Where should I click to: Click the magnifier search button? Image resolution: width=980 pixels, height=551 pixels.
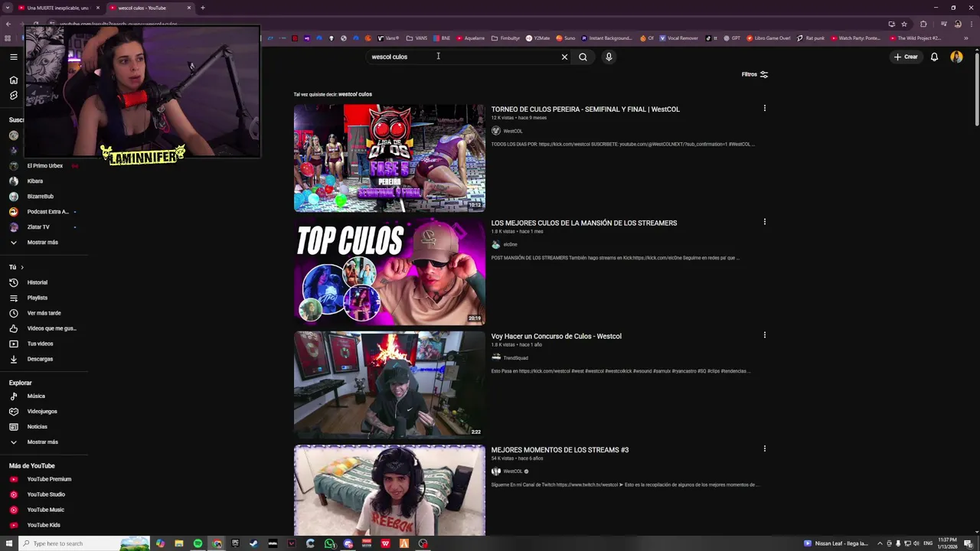click(583, 57)
